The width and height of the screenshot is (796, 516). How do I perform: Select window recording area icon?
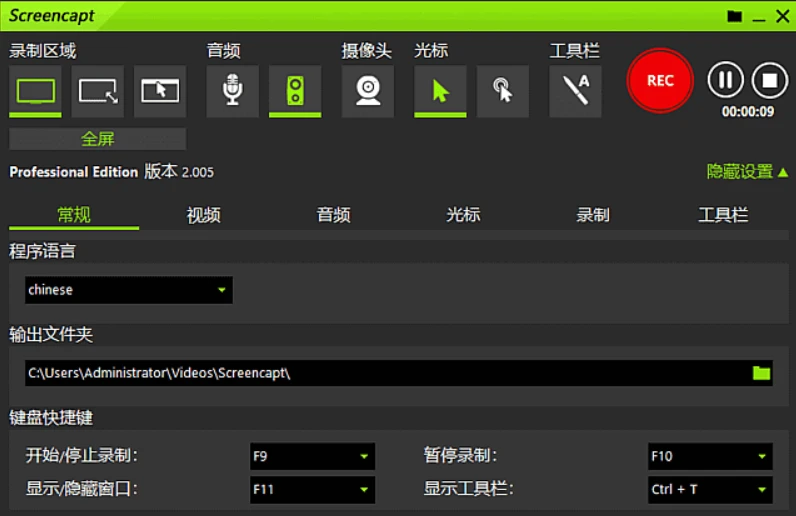coord(160,91)
